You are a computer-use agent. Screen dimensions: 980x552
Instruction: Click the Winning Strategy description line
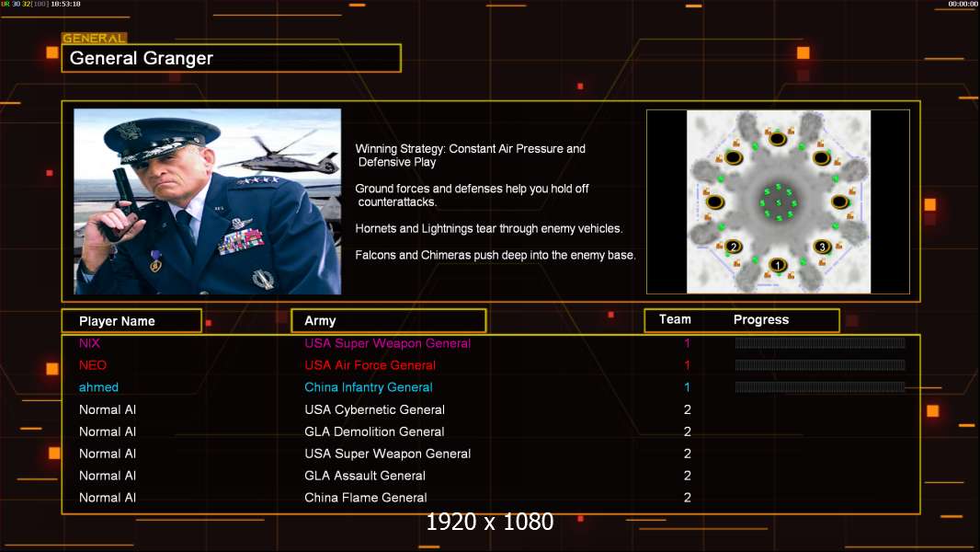[471, 155]
